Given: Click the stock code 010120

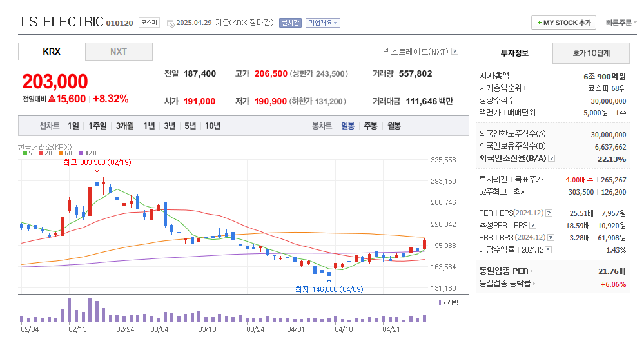Looking at the screenshot, I should tap(119, 23).
